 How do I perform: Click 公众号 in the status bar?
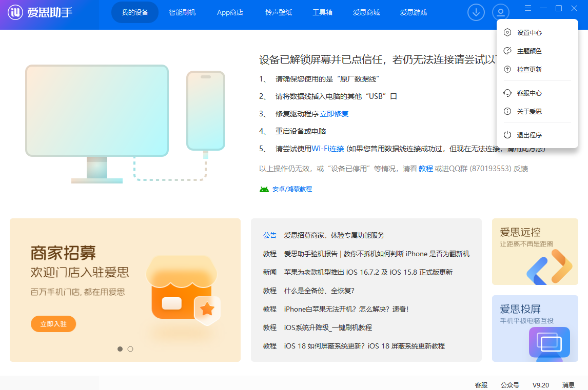point(509,385)
